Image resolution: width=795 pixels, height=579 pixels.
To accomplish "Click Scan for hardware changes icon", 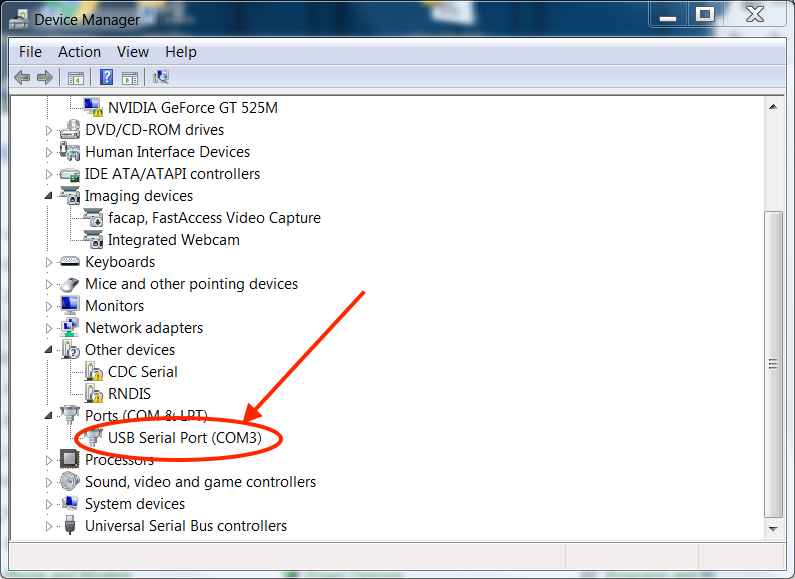I will point(161,77).
